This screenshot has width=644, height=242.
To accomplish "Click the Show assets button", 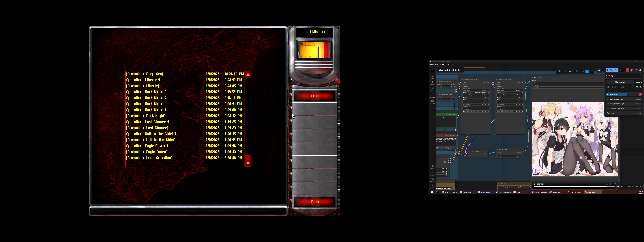I will pyautogui.click(x=620, y=82).
